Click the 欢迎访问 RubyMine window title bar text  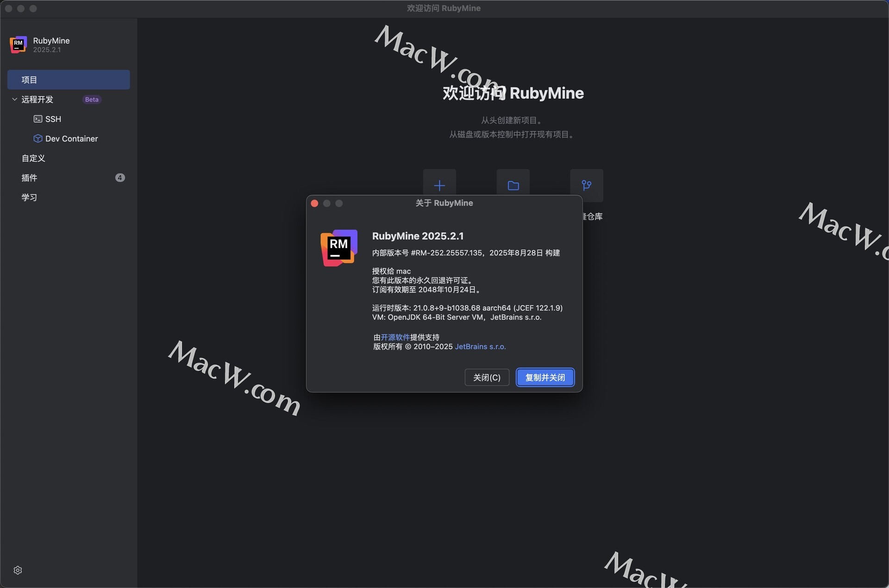pos(444,8)
